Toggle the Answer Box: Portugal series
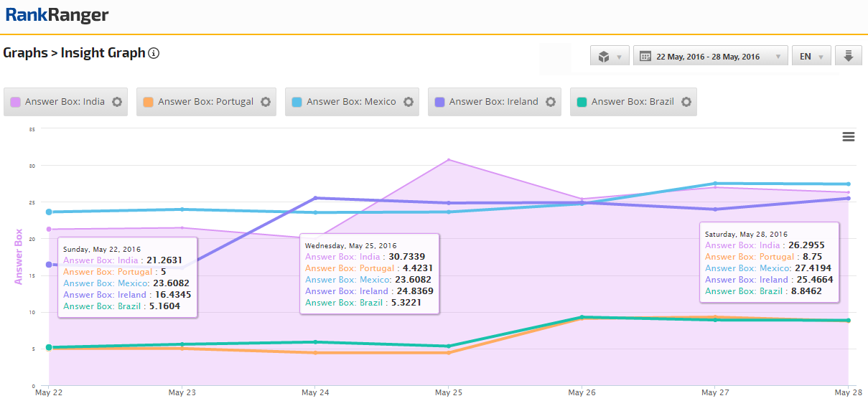Viewport: 868px width, 406px height. coord(205,102)
